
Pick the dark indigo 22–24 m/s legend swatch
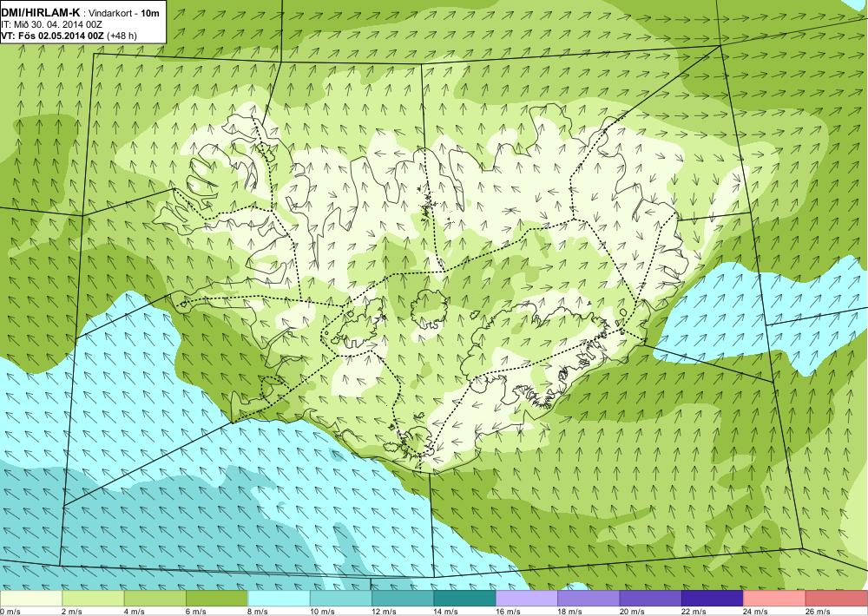[713, 599]
